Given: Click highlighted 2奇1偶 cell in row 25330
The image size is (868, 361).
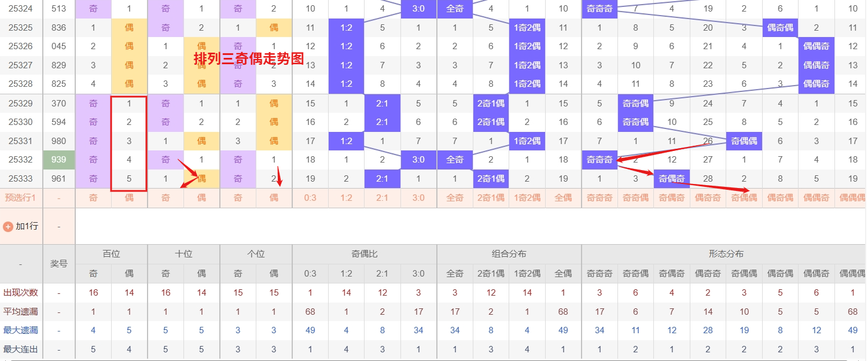Looking at the screenshot, I should tap(491, 122).
